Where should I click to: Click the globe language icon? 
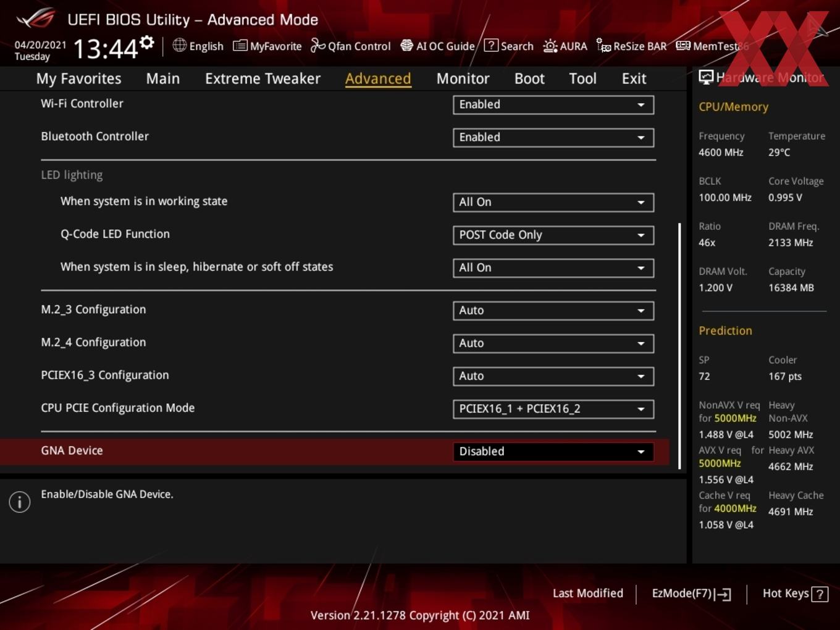179,45
